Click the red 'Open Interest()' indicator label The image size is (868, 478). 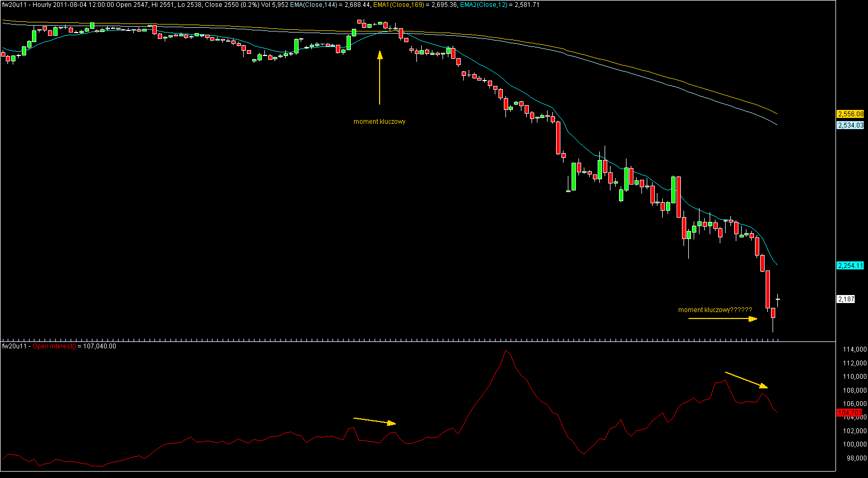[54, 346]
